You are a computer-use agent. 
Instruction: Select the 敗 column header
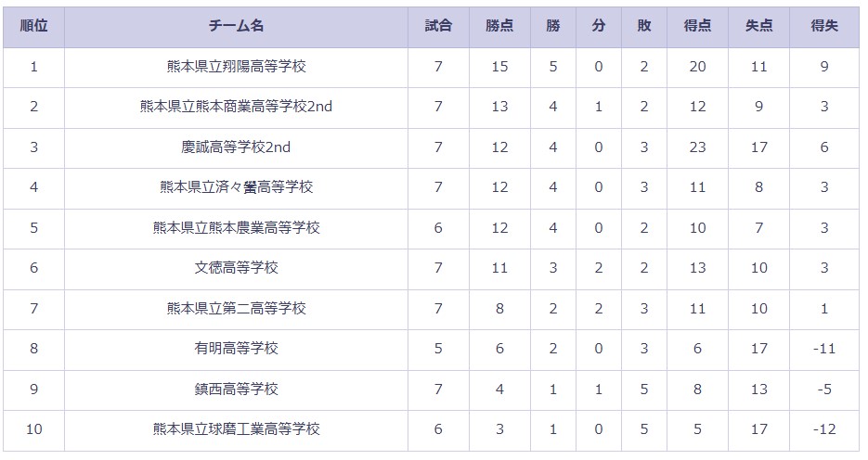click(644, 26)
